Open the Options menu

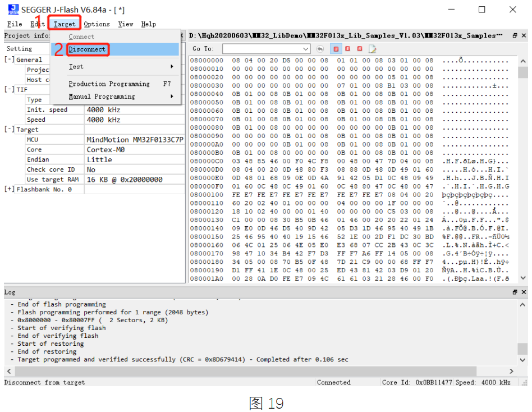[x=97, y=24]
